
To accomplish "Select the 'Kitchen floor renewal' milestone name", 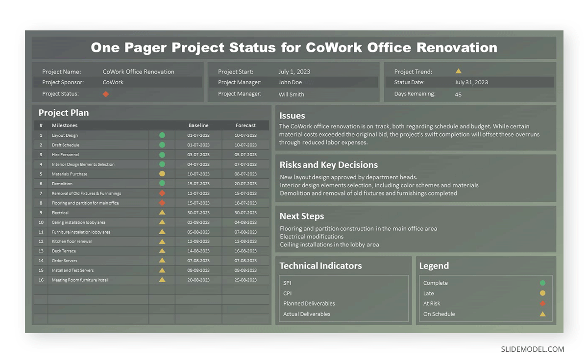I will click(x=72, y=242).
